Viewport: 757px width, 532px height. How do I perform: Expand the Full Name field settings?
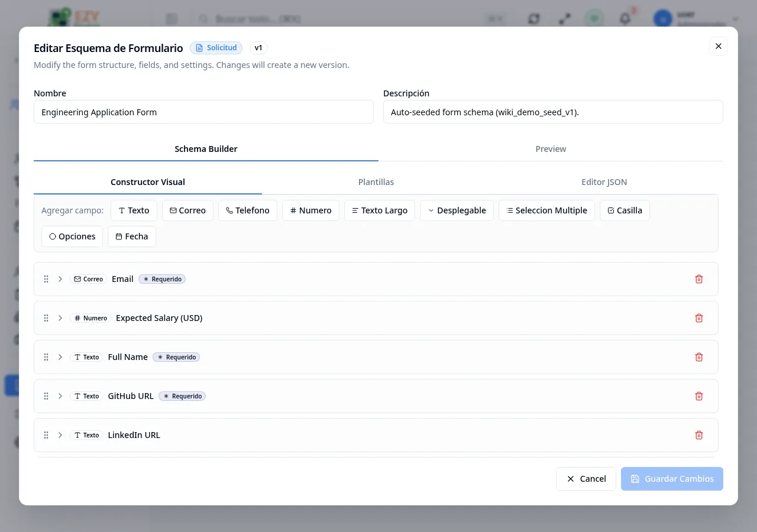point(60,357)
